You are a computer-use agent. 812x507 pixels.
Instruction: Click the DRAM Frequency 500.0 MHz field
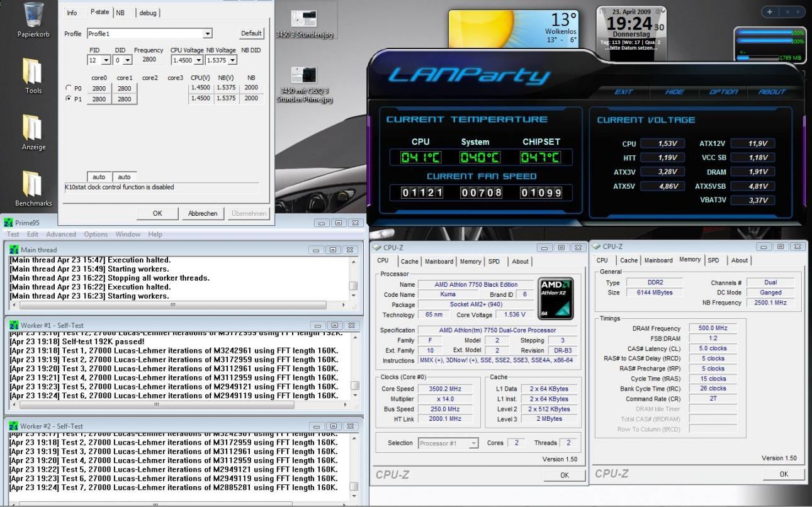tap(713, 328)
